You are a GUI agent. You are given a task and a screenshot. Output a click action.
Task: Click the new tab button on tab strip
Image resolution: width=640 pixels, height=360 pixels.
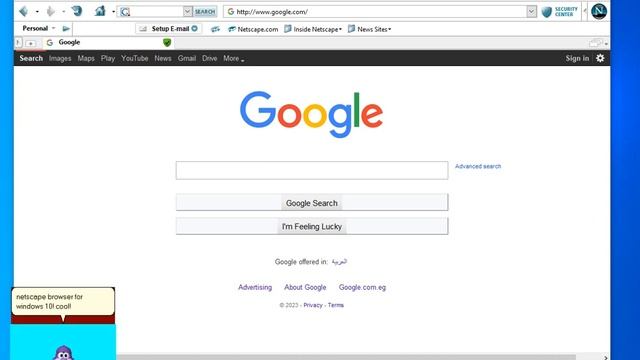(x=30, y=43)
